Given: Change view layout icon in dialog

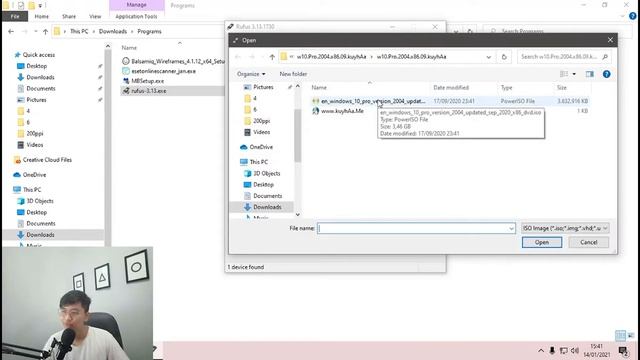Looking at the screenshot, I should (x=564, y=74).
